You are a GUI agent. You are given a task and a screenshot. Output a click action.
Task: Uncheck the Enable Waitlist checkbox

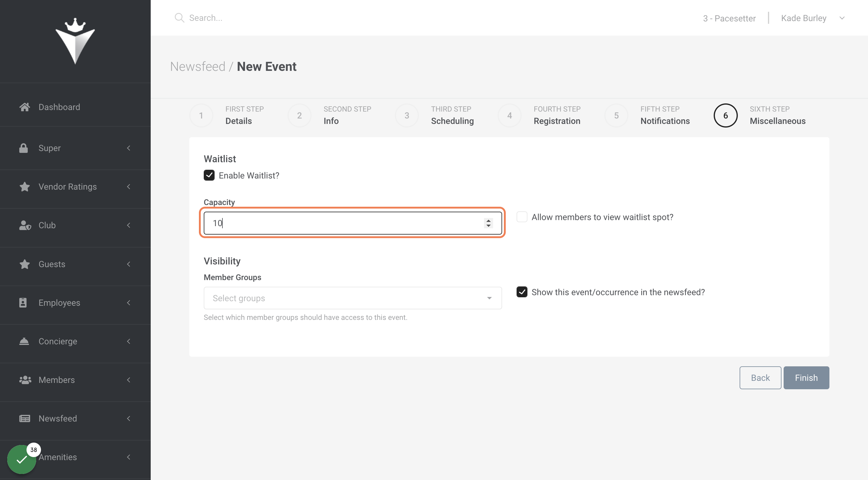click(209, 175)
